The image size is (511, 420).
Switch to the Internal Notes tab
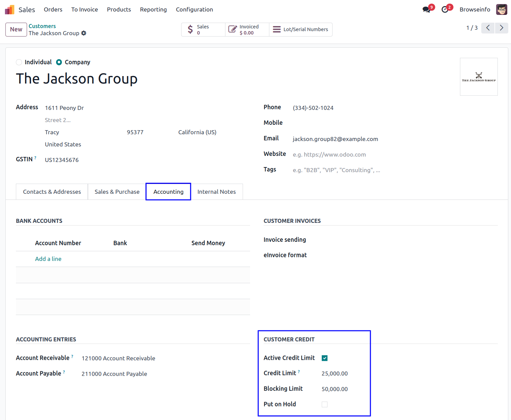[x=216, y=192]
